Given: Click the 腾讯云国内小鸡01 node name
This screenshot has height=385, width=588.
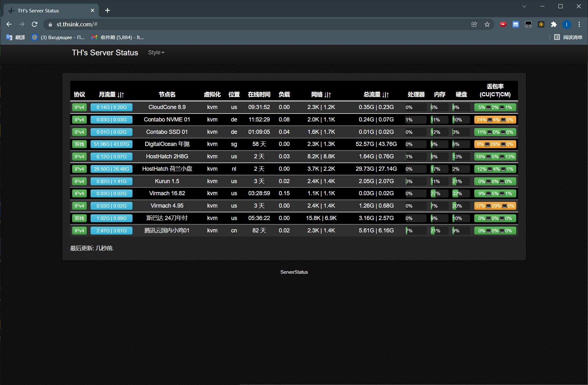Looking at the screenshot, I should point(167,230).
